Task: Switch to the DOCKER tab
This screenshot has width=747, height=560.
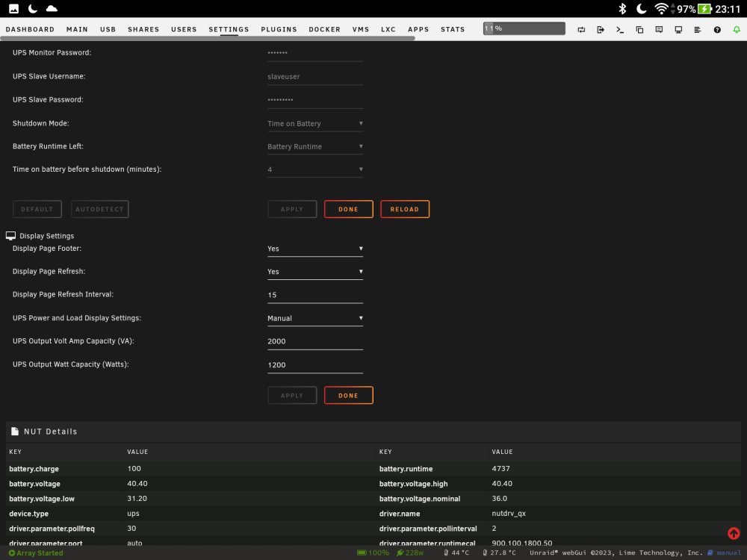Action: click(324, 30)
